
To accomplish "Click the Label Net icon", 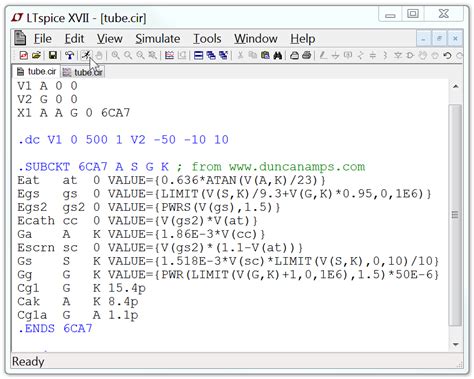I will click(x=348, y=55).
